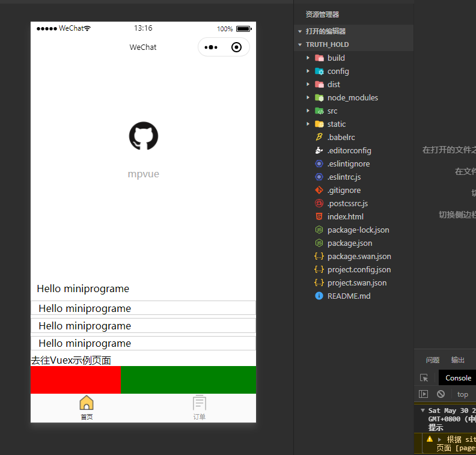This screenshot has height=455, width=476.
Task: Focus the second bordered Hello miniprograme input
Action: click(143, 326)
